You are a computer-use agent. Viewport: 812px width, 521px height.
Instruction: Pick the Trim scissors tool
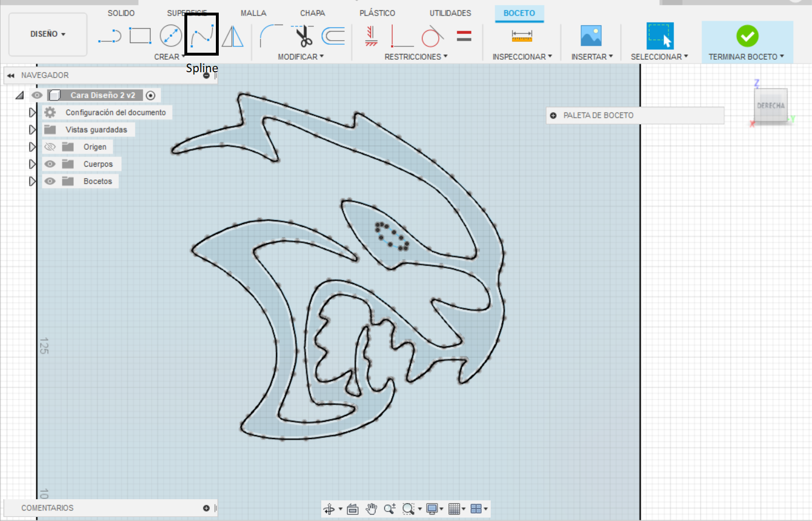coord(303,36)
